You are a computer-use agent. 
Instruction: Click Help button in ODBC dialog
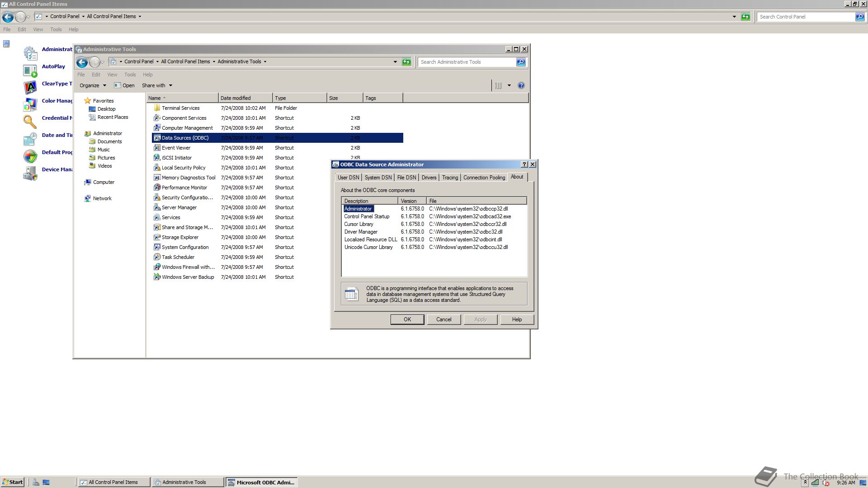(517, 319)
